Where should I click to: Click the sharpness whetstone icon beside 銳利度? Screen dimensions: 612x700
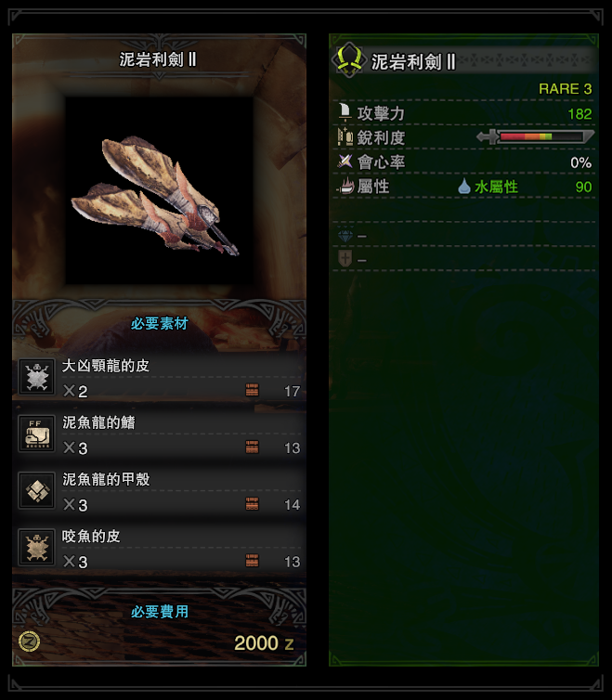345,137
